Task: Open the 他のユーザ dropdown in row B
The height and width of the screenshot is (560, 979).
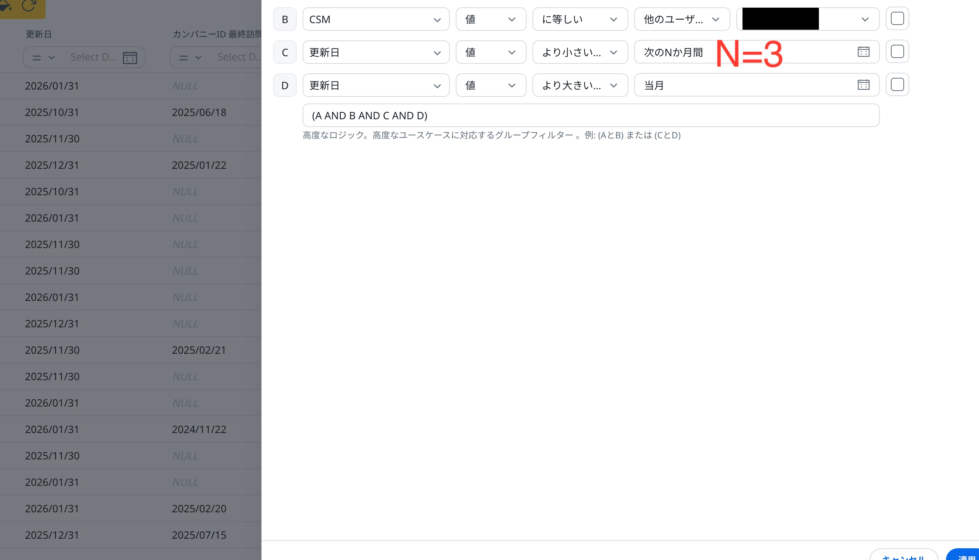Action: click(x=682, y=19)
